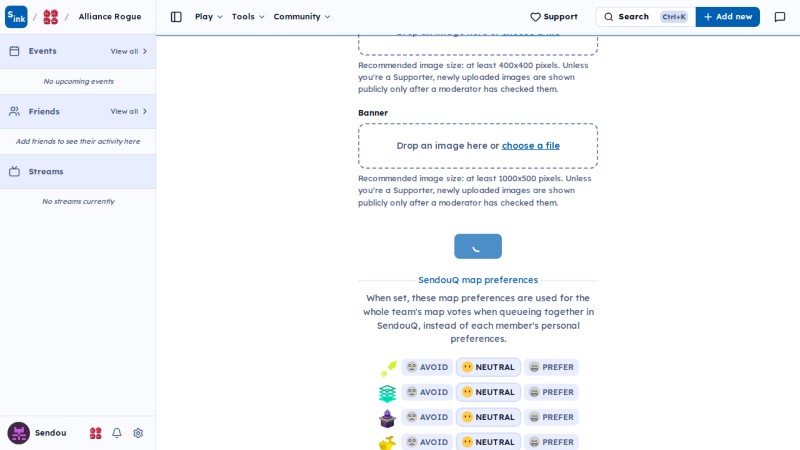This screenshot has width=800, height=450.
Task: Open settings gear icon
Action: pos(138,433)
